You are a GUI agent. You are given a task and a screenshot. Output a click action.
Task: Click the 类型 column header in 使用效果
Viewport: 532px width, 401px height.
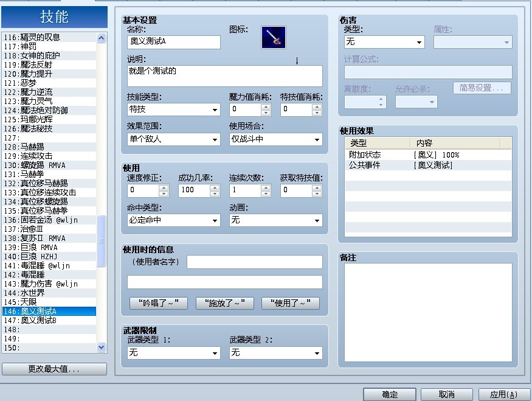click(x=378, y=143)
